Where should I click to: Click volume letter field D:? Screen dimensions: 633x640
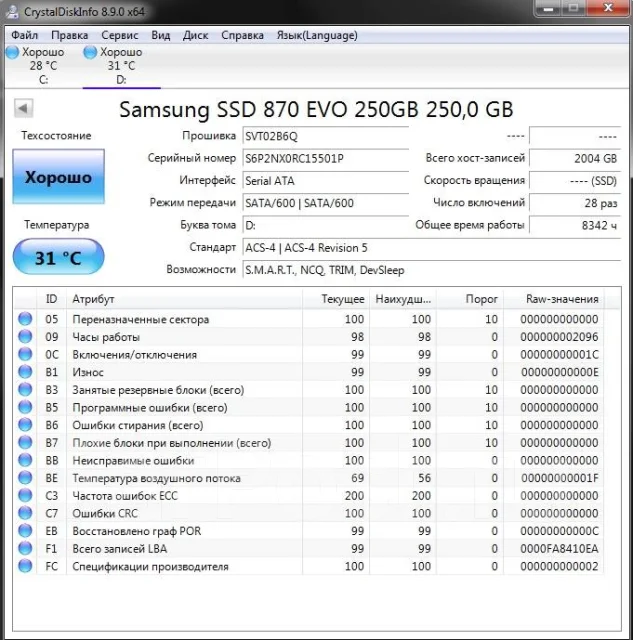coord(326,225)
